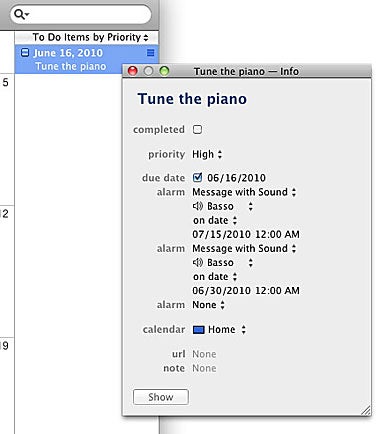Open second alarm Message with Sound menu

click(244, 248)
